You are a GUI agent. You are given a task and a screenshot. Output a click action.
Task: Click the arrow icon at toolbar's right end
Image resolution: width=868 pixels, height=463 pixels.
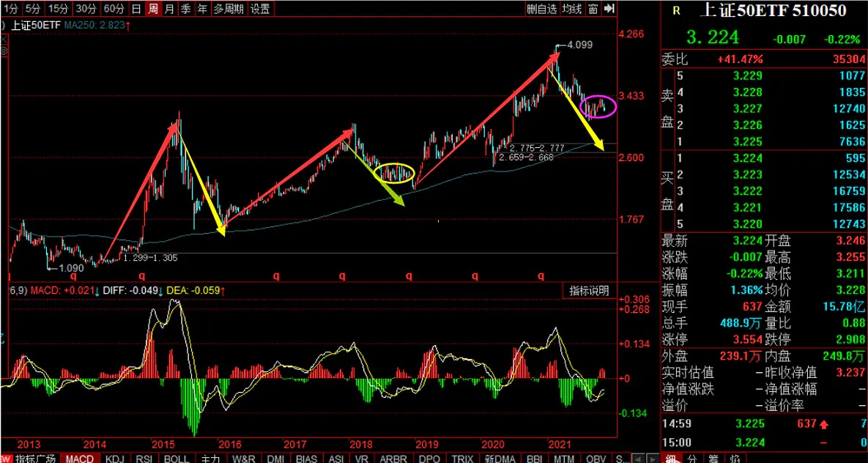click(609, 8)
